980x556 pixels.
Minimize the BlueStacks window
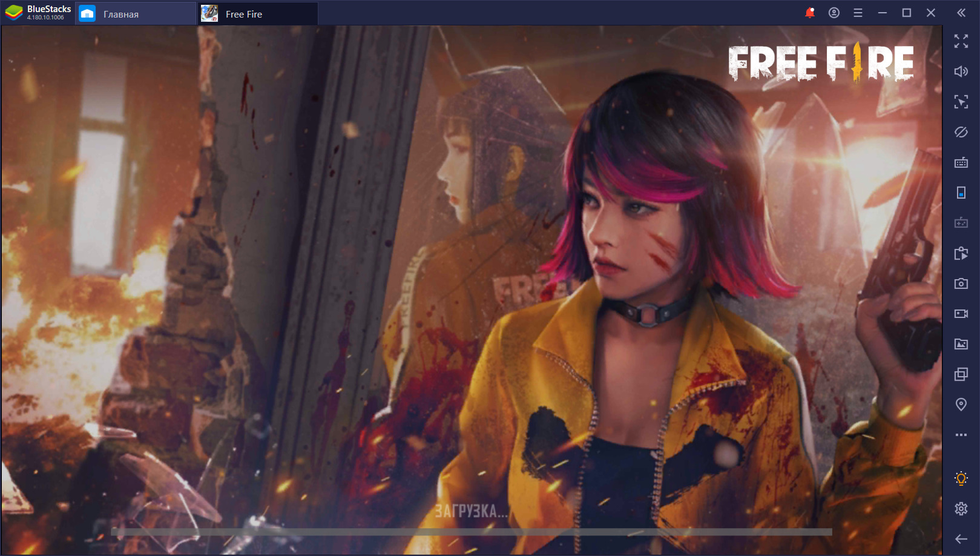pos(883,13)
